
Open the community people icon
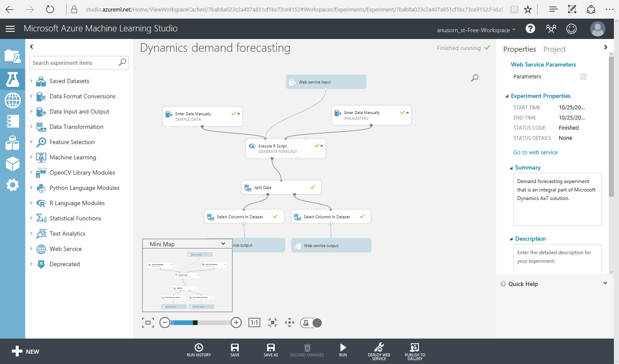pyautogui.click(x=551, y=28)
